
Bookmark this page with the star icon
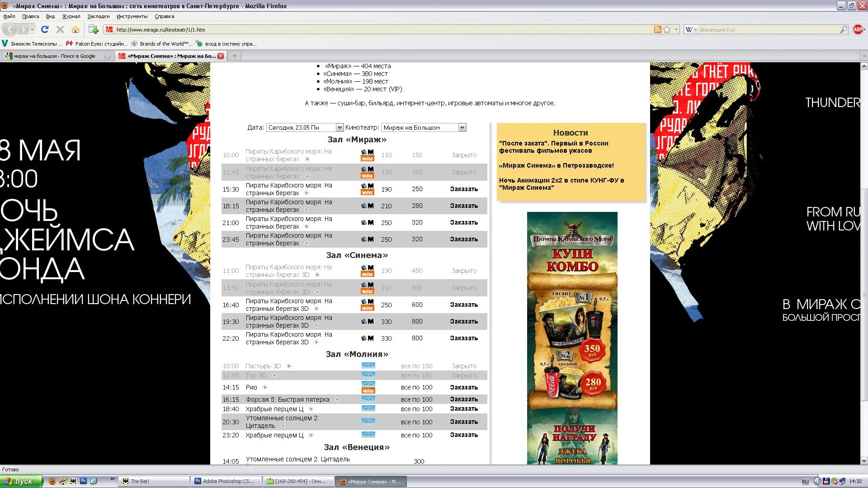667,29
